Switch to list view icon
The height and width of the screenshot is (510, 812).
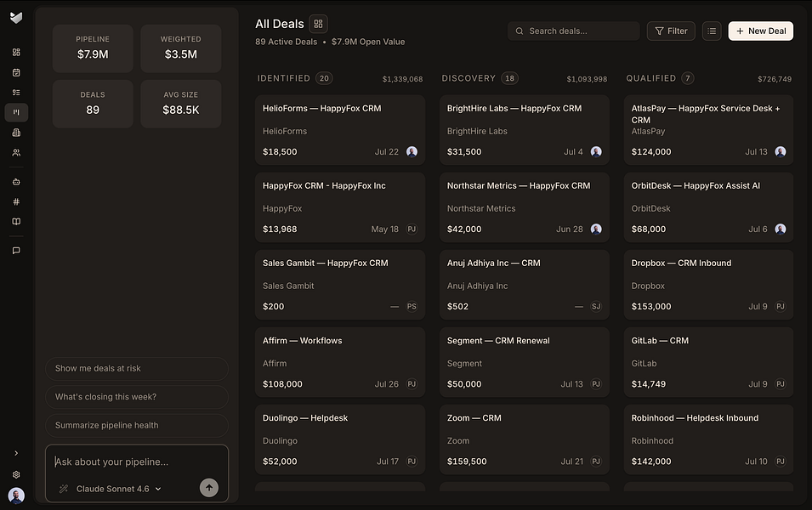click(712, 31)
